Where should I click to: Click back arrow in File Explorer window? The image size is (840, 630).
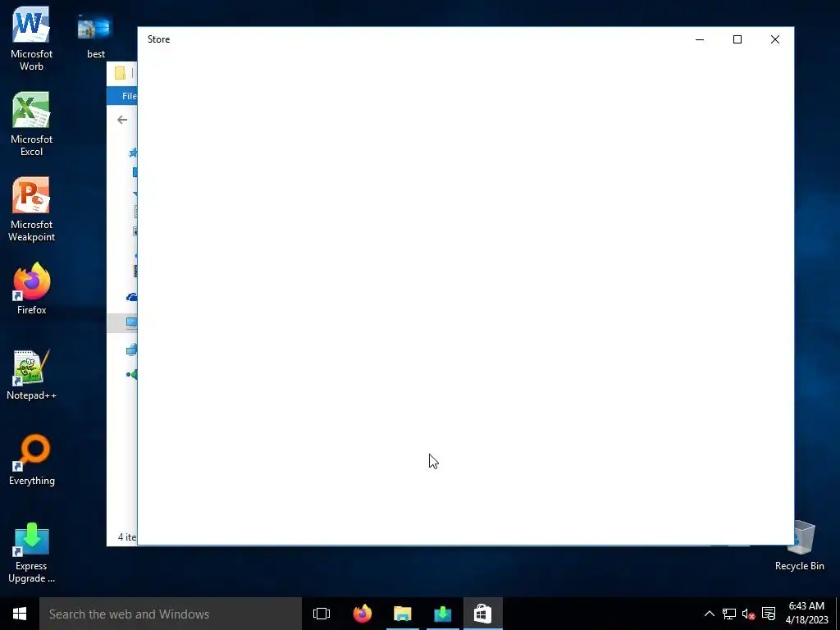pyautogui.click(x=122, y=120)
